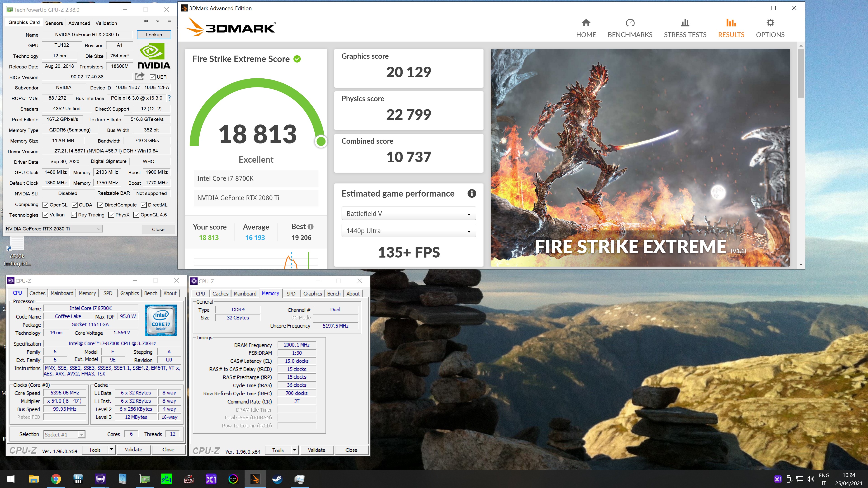Viewport: 868px width, 488px height.
Task: Click the Intel Core i7-8700K result field
Action: coord(256,178)
